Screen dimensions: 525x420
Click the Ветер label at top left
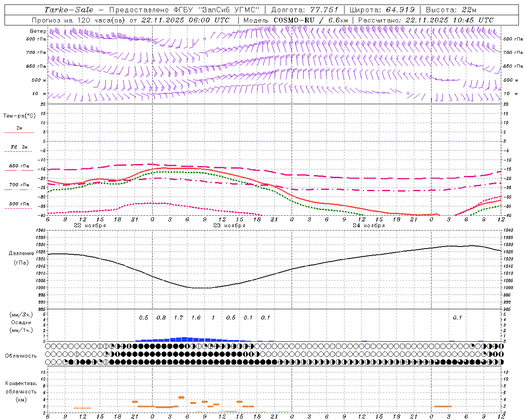[38, 31]
